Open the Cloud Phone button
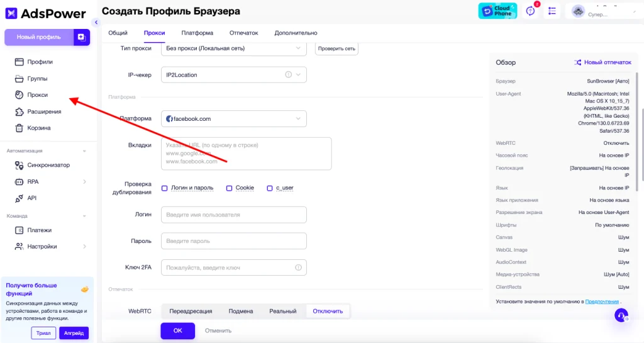 click(x=497, y=11)
